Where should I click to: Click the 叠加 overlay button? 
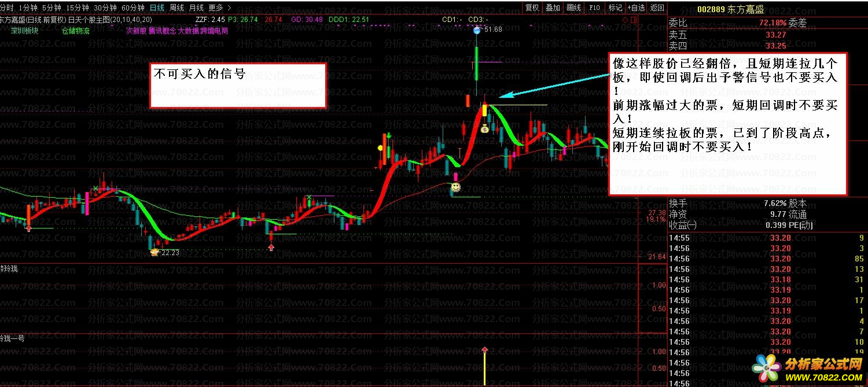(x=553, y=8)
